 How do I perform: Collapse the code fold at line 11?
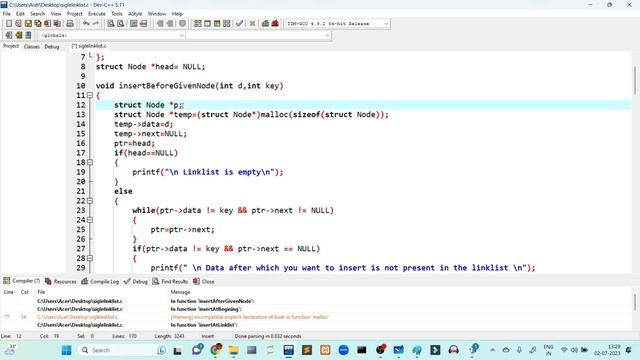[90, 96]
